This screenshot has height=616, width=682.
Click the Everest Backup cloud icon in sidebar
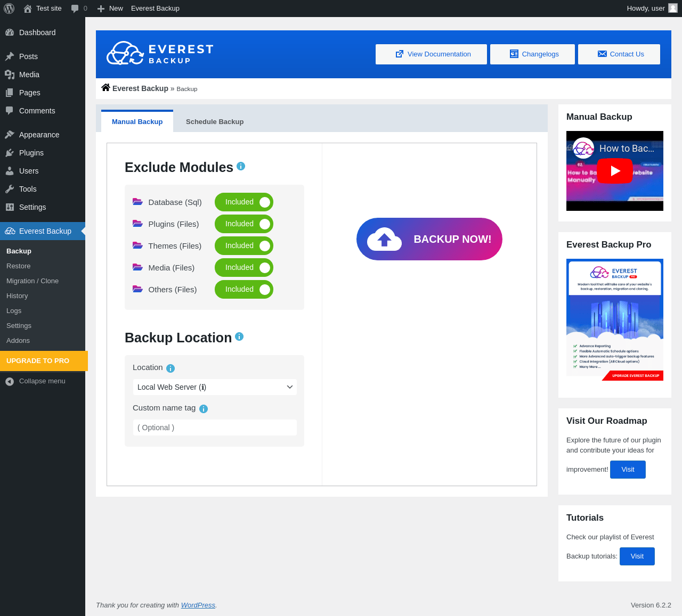coord(10,231)
